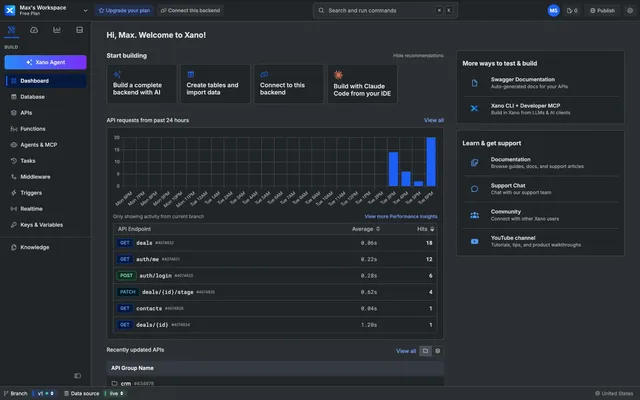Click the Tue 3PM chart bar
This screenshot has width=640, height=400.
click(393, 169)
